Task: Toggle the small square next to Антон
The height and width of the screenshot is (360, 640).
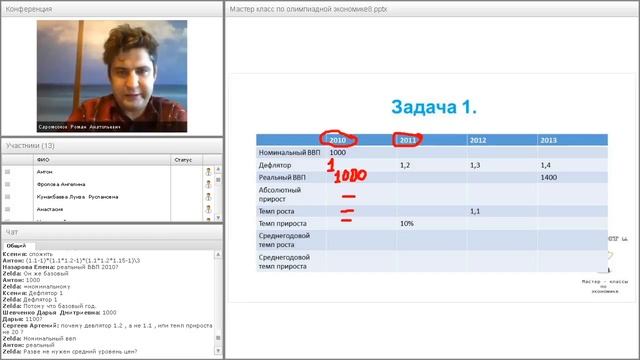Action: click(x=7, y=172)
